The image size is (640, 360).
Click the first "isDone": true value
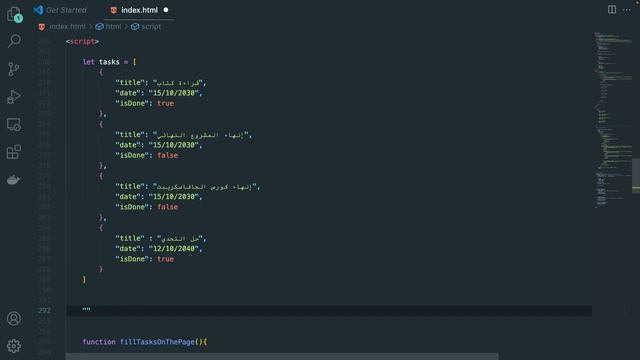click(165, 103)
